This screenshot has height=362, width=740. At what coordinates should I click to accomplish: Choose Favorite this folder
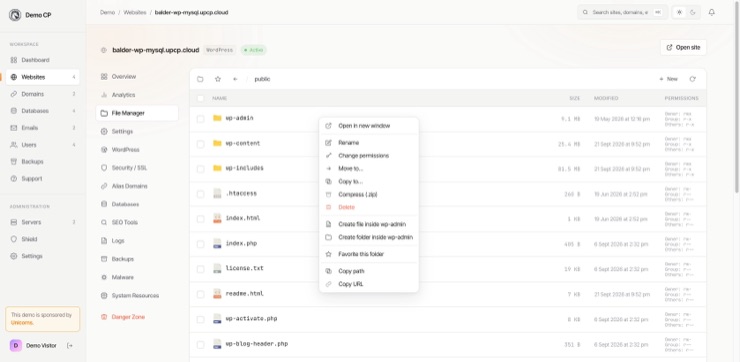click(x=369, y=254)
